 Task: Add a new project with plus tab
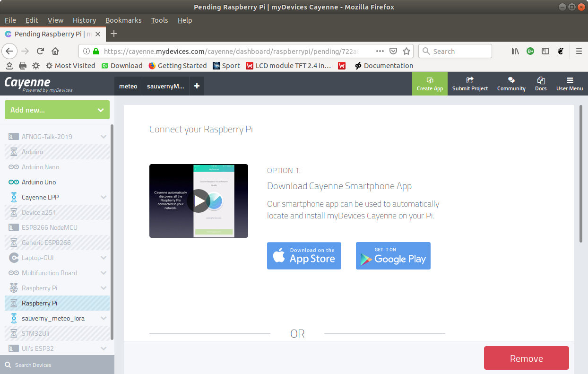point(197,86)
